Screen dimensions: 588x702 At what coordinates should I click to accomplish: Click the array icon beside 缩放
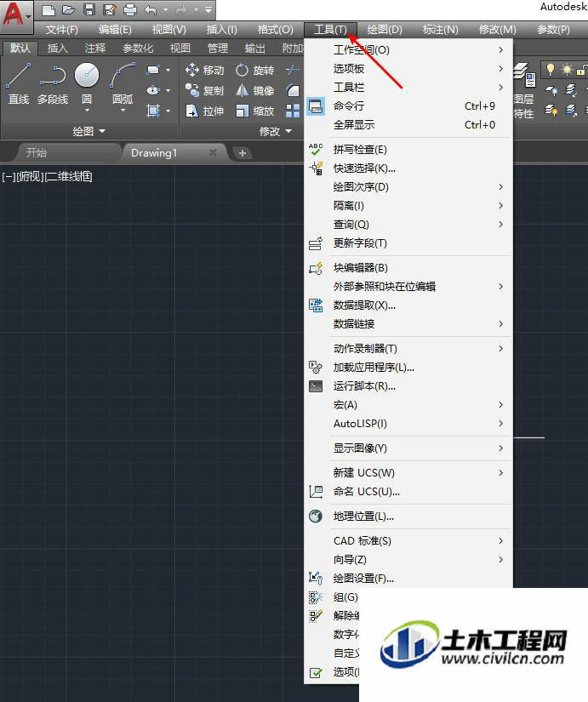pyautogui.click(x=293, y=111)
